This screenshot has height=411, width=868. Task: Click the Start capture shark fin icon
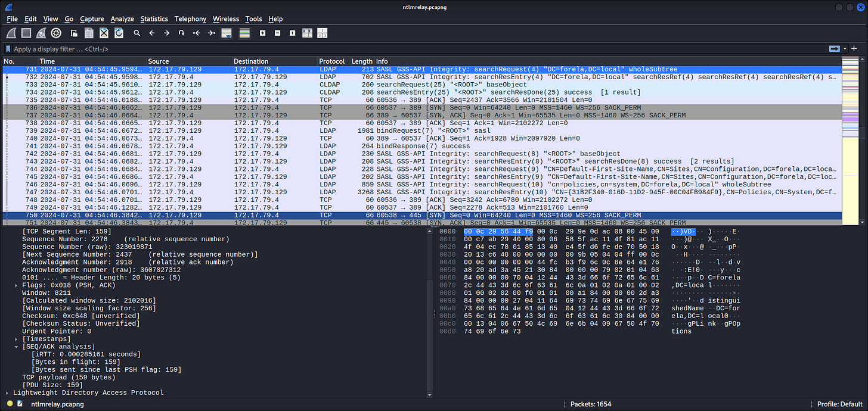[11, 33]
